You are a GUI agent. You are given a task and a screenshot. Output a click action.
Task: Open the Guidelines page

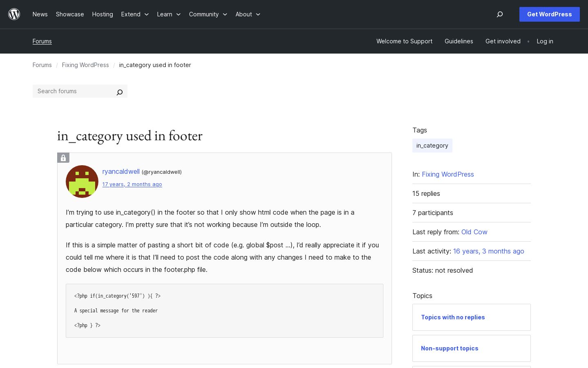459,41
